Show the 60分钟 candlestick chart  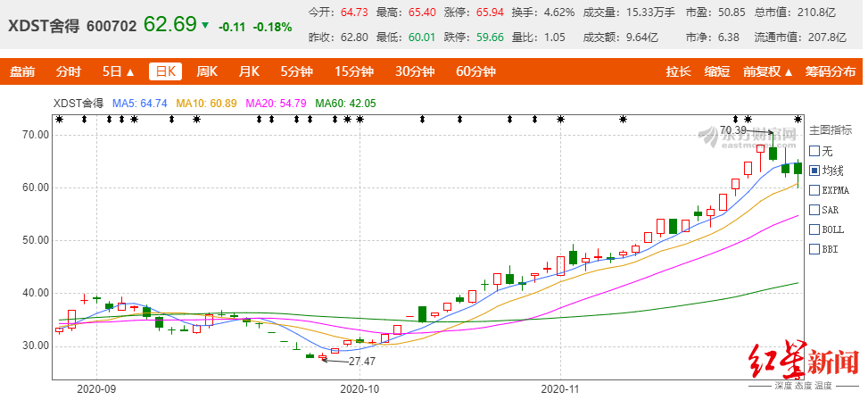pos(475,71)
